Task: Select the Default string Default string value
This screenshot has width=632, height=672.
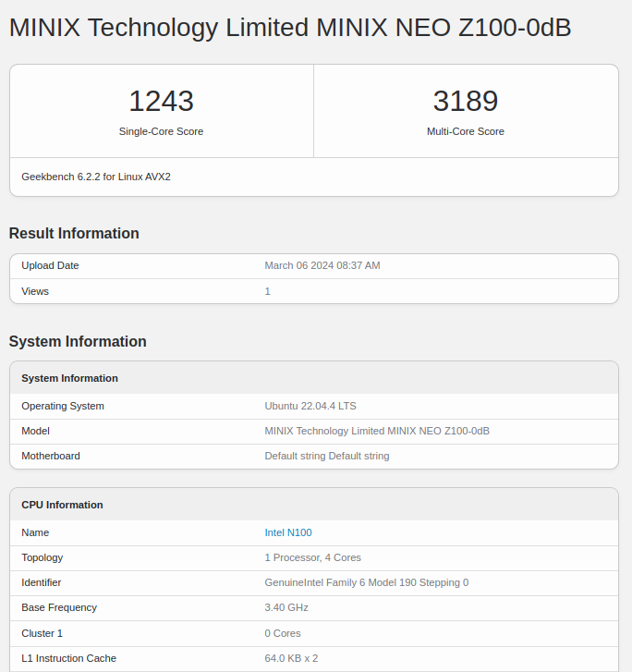Action: (x=327, y=456)
